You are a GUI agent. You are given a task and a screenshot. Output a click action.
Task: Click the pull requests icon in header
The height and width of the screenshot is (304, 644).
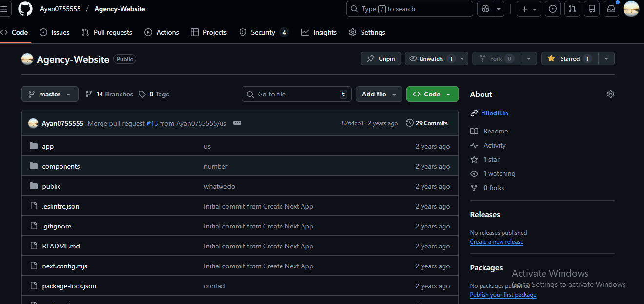pyautogui.click(x=572, y=8)
